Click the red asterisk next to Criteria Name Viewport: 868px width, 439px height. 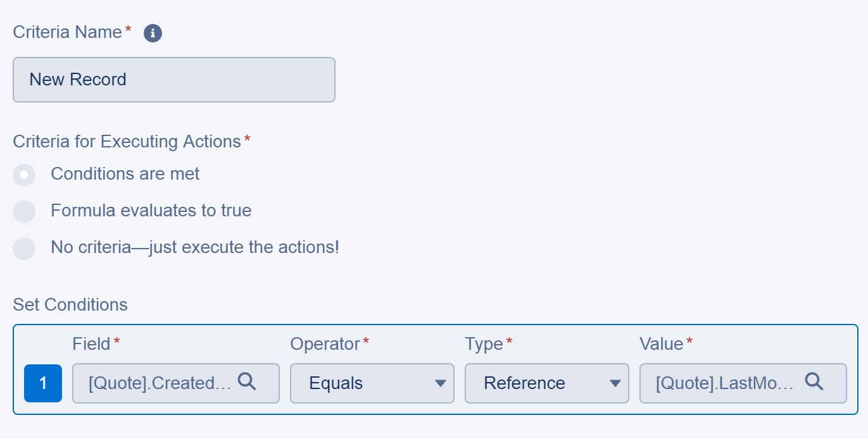point(129,30)
